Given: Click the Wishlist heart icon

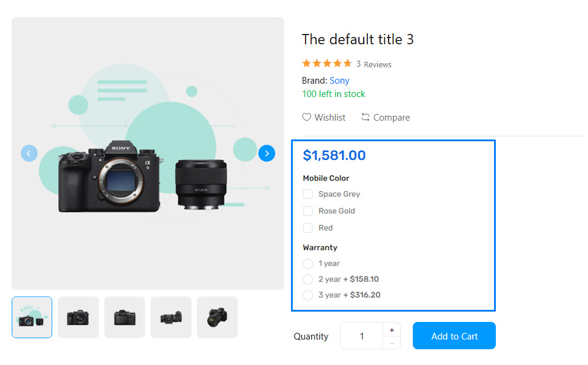Looking at the screenshot, I should (307, 117).
